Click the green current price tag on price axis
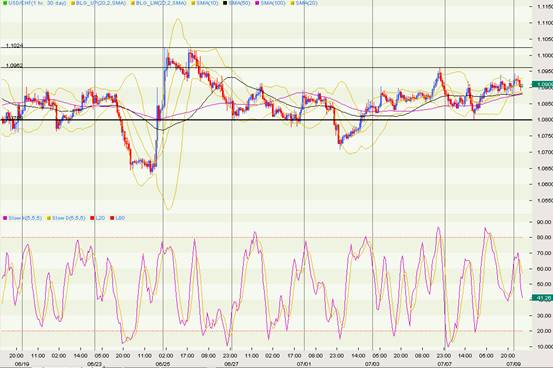This screenshot has width=553, height=368. [x=542, y=84]
